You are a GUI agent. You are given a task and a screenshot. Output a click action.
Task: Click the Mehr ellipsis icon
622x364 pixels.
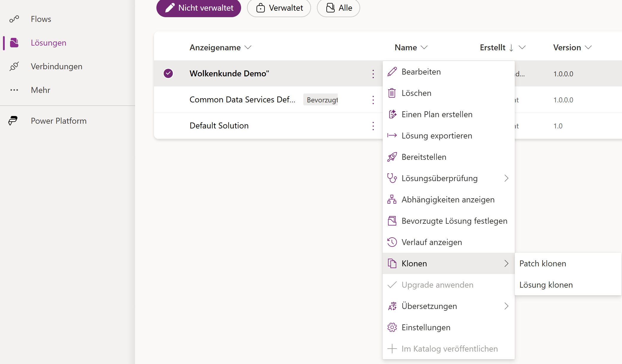[14, 90]
